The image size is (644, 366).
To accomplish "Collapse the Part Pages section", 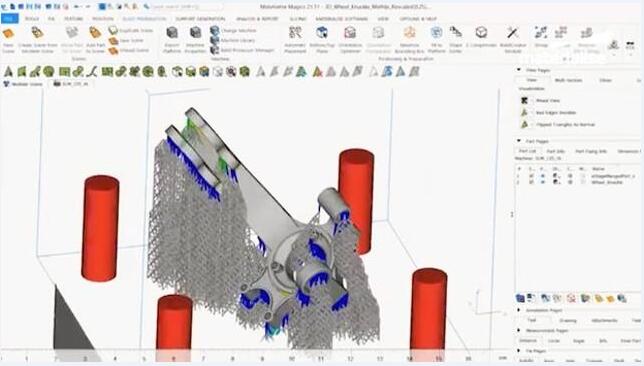I will 519,141.
